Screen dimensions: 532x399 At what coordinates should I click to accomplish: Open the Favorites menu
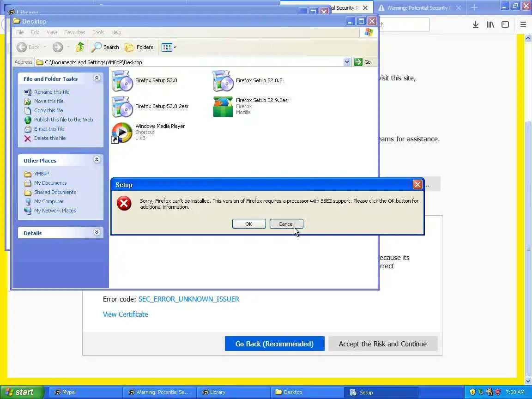click(x=75, y=32)
